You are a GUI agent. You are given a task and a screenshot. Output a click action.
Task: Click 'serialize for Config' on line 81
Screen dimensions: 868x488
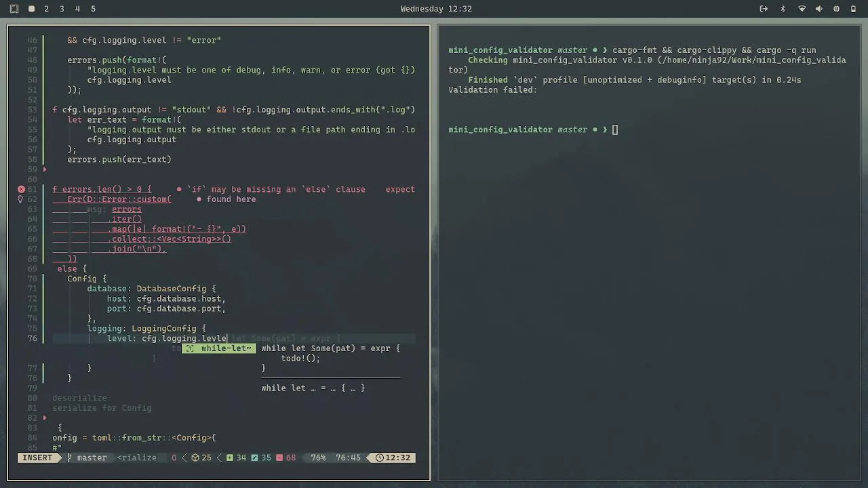point(102,408)
